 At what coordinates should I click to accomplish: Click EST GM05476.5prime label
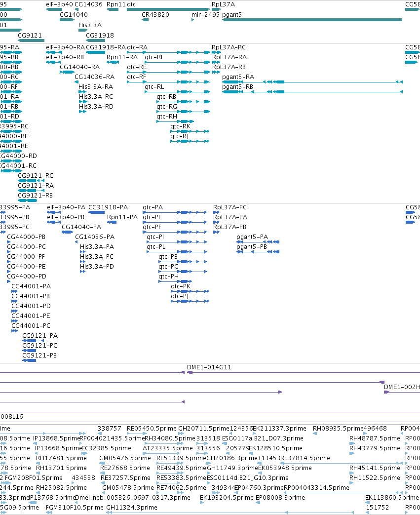point(125,458)
